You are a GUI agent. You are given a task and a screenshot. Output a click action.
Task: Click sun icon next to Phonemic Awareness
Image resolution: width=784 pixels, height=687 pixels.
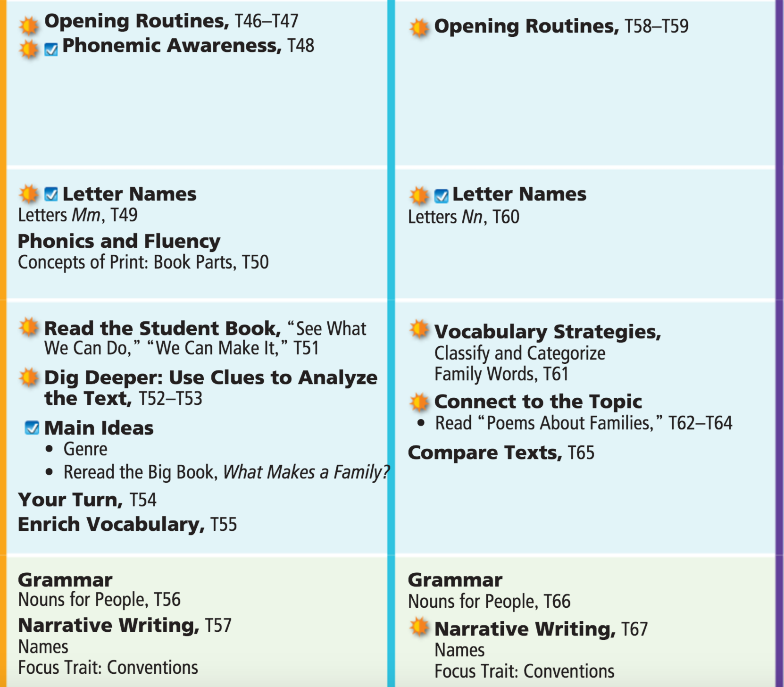(x=29, y=49)
